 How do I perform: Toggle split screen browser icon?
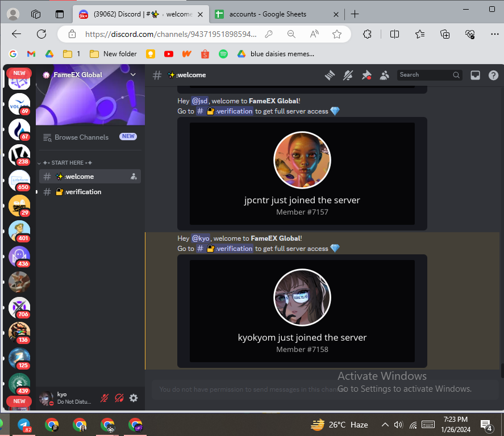394,34
